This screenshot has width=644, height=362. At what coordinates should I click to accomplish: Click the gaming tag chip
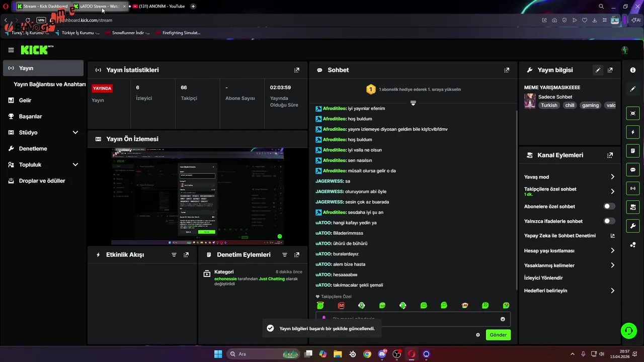click(x=590, y=106)
